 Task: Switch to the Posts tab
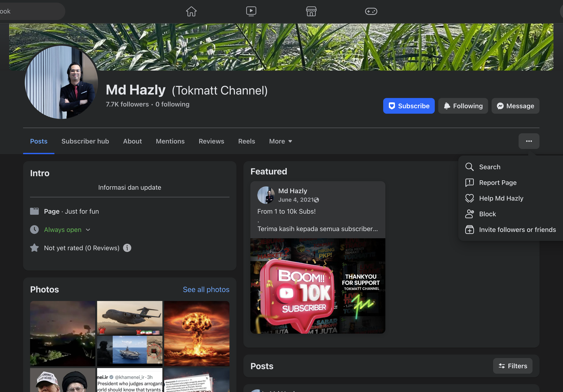tap(39, 141)
